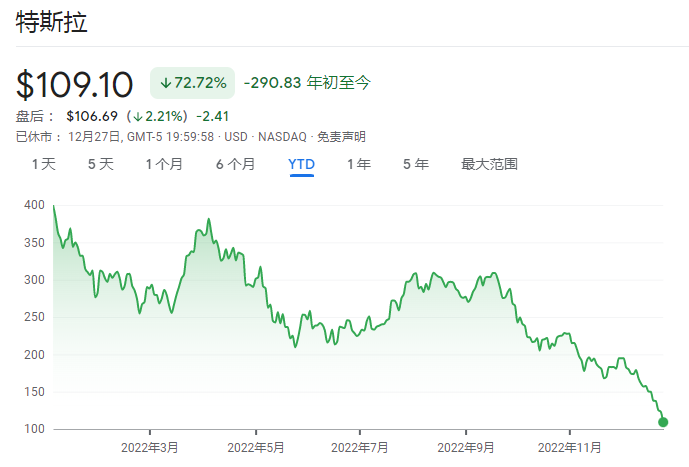Click the down arrow in 72.72% badge

165,83
